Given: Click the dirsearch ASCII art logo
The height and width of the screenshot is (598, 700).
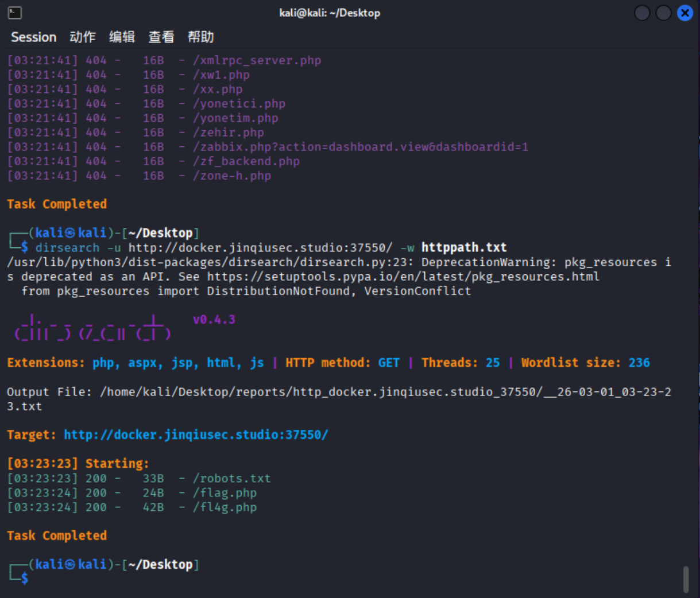Looking at the screenshot, I should pyautogui.click(x=92, y=327).
